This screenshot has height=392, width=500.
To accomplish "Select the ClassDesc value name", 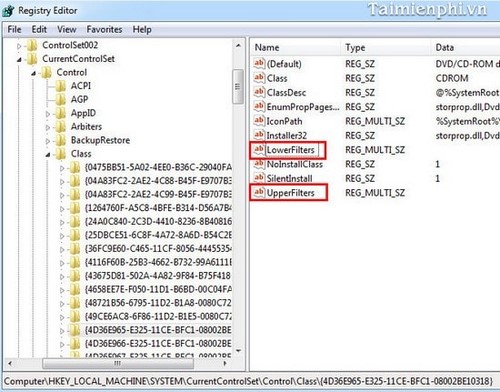I will [286, 93].
